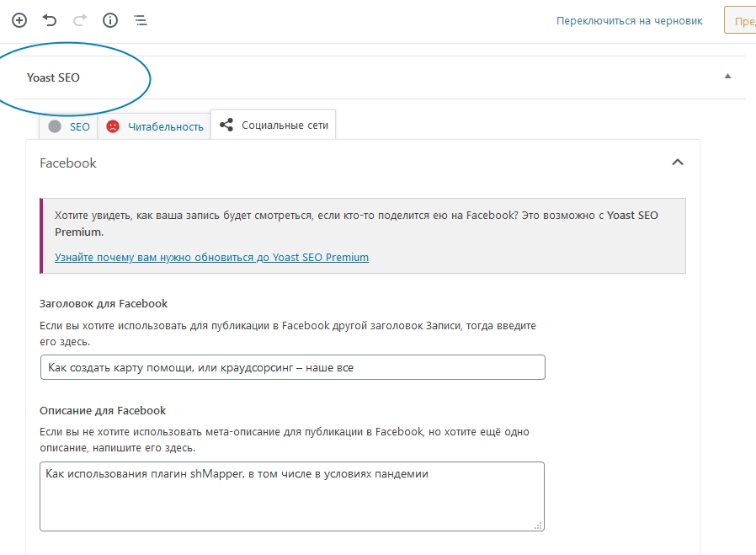The image size is (756, 555).
Task: Select the Социальные сети tab
Action: tap(285, 125)
